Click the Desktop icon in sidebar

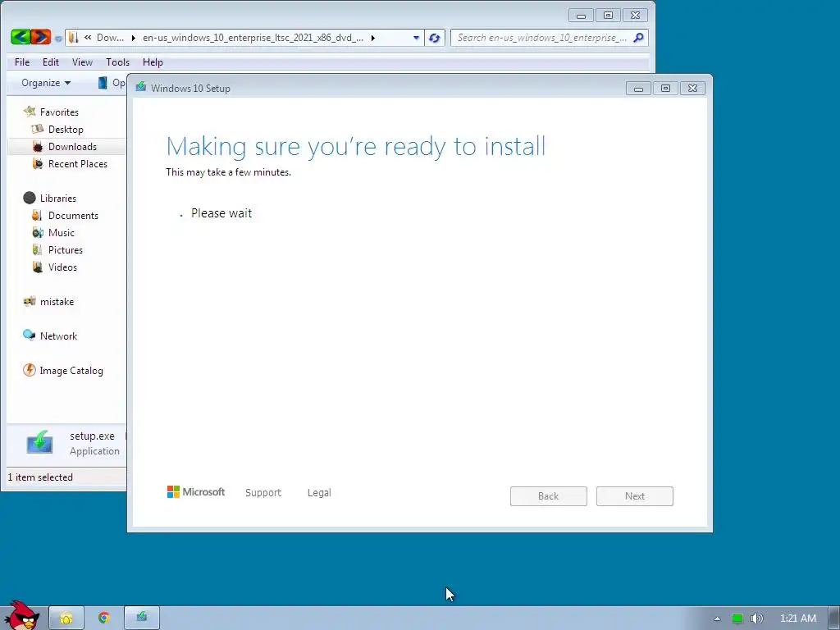click(x=38, y=129)
